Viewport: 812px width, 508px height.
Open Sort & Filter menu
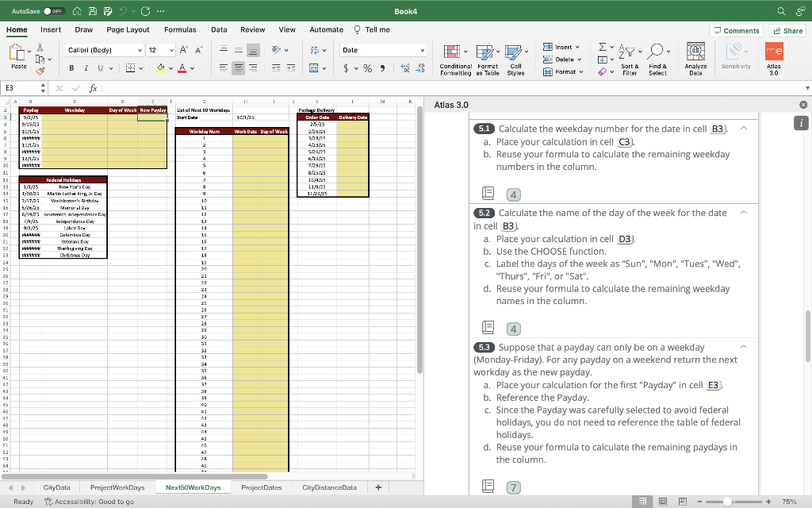[630, 60]
